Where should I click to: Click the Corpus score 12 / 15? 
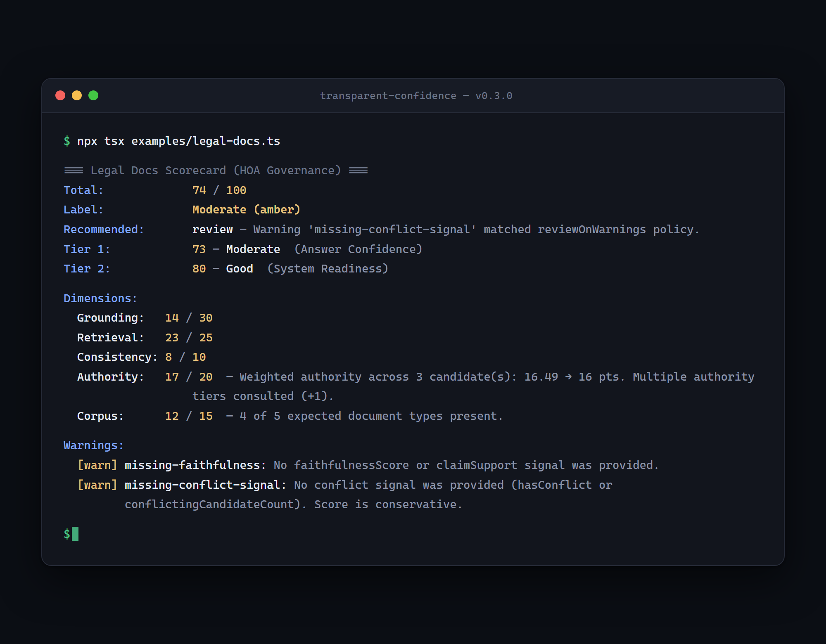pos(189,416)
